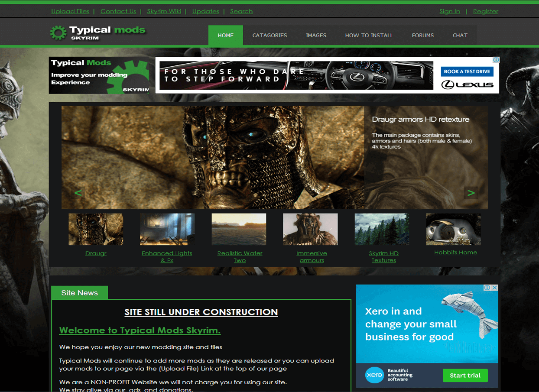539x392 pixels.
Task: Go to Images section
Action: [316, 36]
